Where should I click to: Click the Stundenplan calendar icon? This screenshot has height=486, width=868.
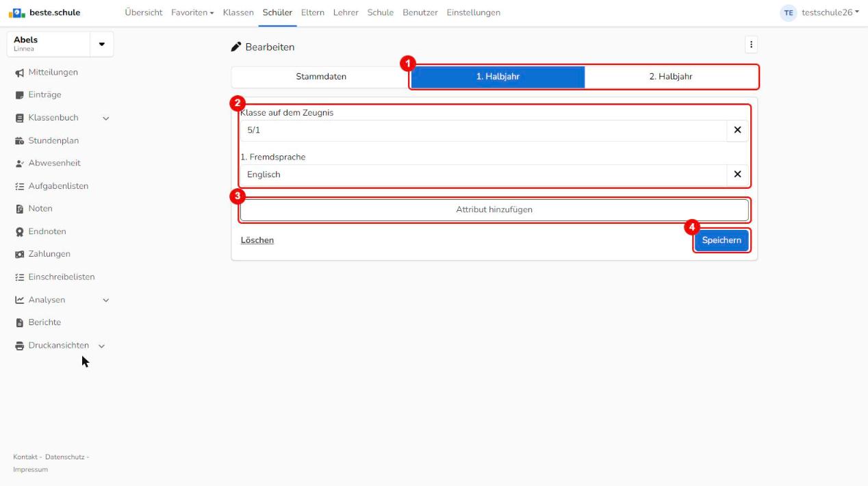[x=19, y=140]
